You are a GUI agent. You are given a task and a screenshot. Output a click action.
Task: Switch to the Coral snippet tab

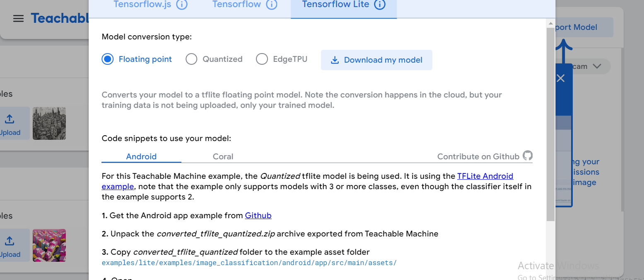pos(223,156)
